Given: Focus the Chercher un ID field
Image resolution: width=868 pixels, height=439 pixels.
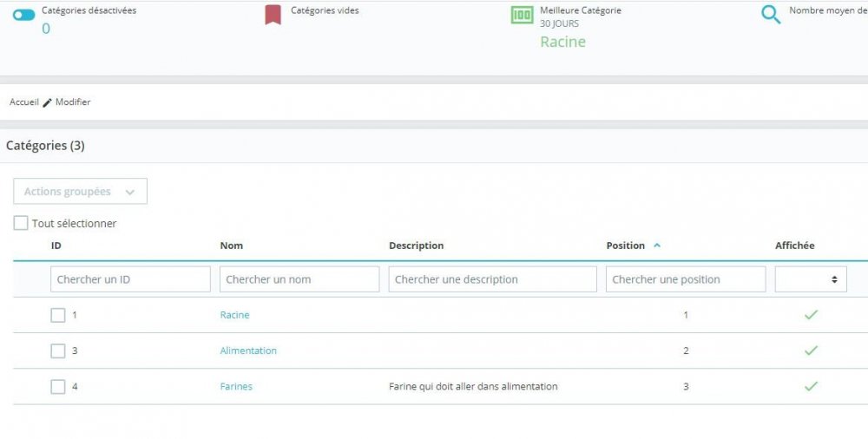Looking at the screenshot, I should 130,279.
